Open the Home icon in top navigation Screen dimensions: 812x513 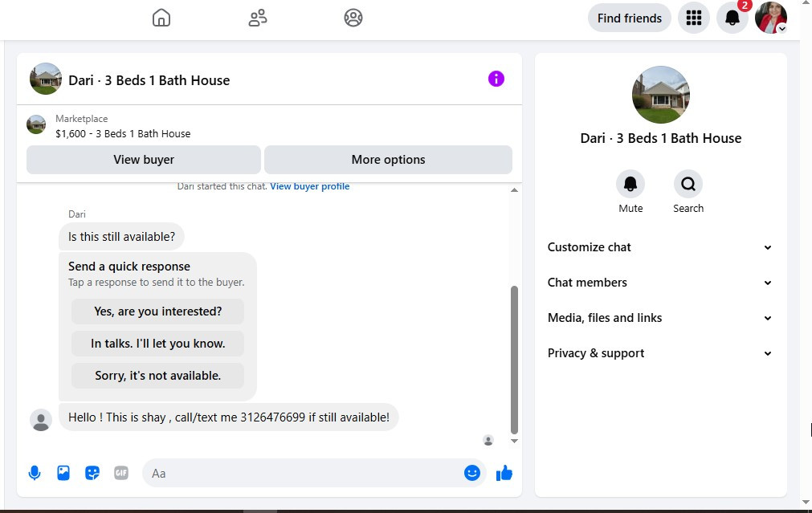tap(161, 18)
